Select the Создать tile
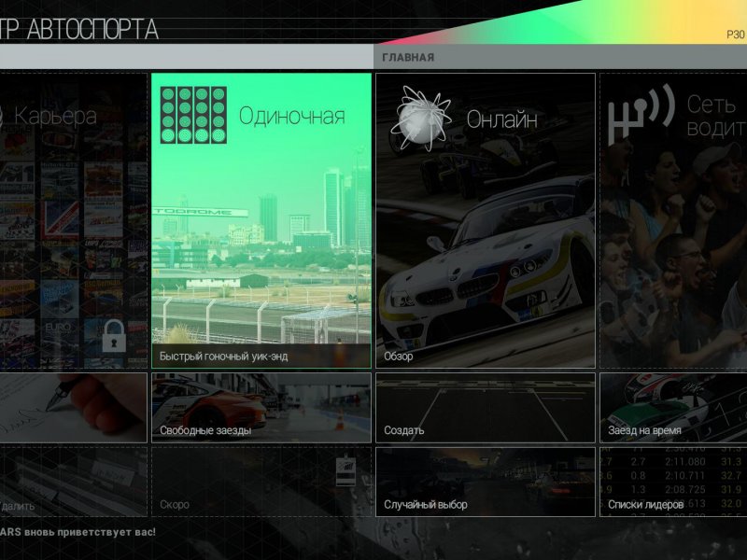Image resolution: width=747 pixels, height=560 pixels. coord(486,408)
